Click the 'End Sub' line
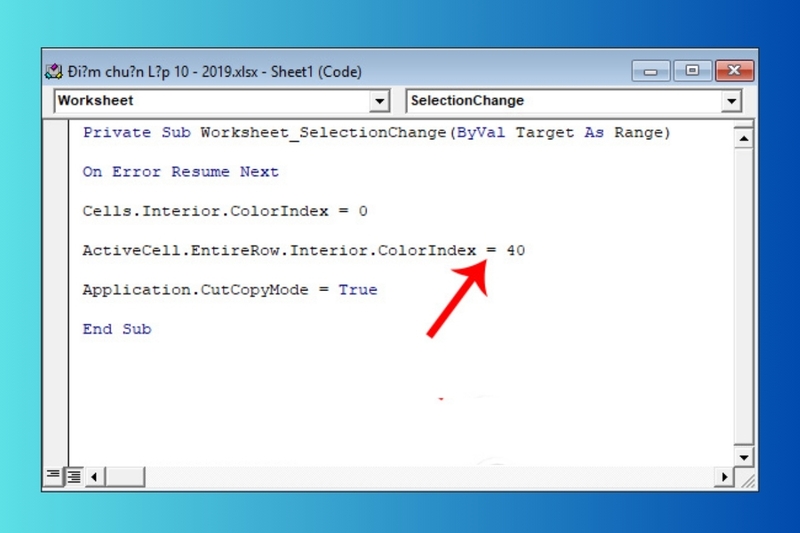Image resolution: width=800 pixels, height=533 pixels. click(x=117, y=329)
